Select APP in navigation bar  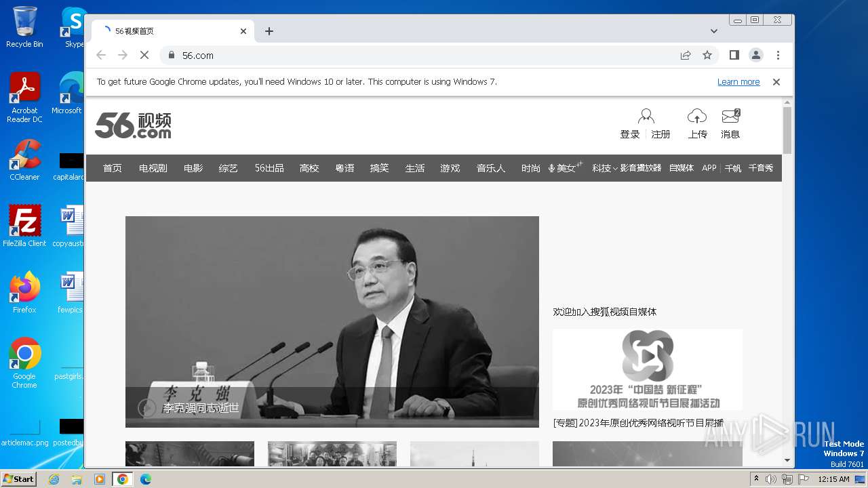(x=709, y=168)
